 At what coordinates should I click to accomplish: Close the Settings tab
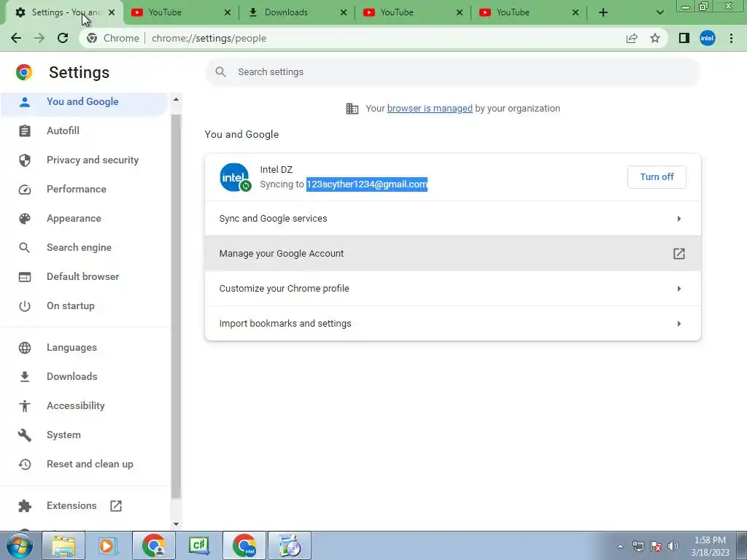coord(112,12)
